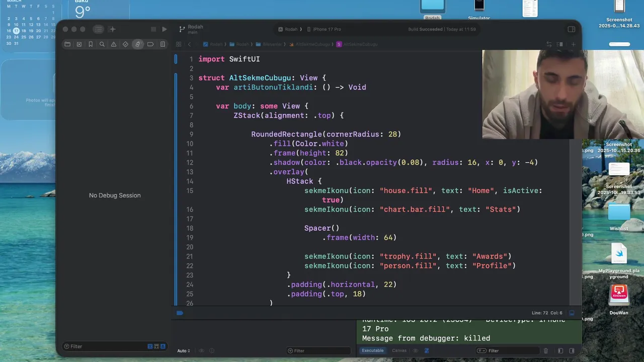Click the RoundedRectangle code text
Image resolution: width=644 pixels, height=362 pixels.
click(x=286, y=134)
